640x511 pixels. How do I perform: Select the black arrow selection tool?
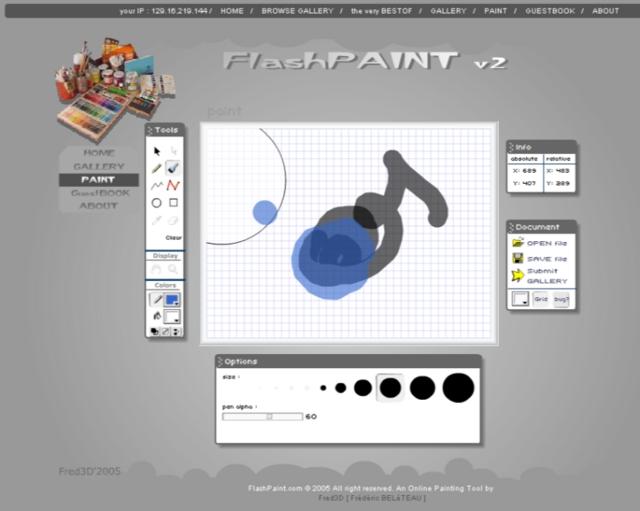[x=157, y=151]
